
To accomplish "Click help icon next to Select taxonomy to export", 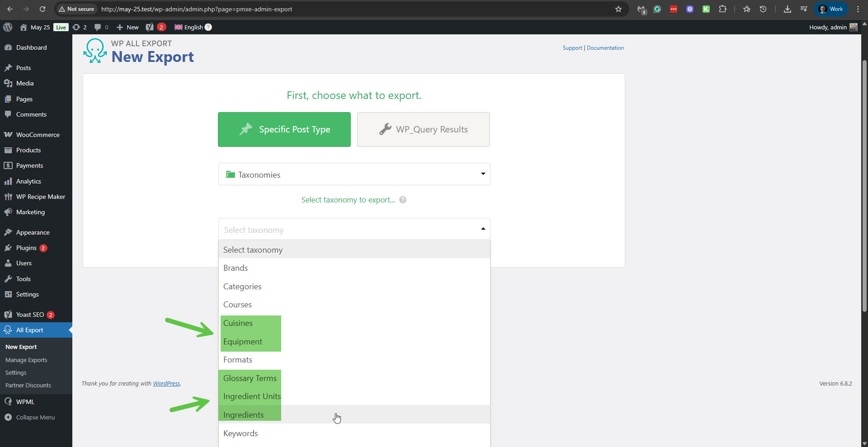I will point(403,200).
